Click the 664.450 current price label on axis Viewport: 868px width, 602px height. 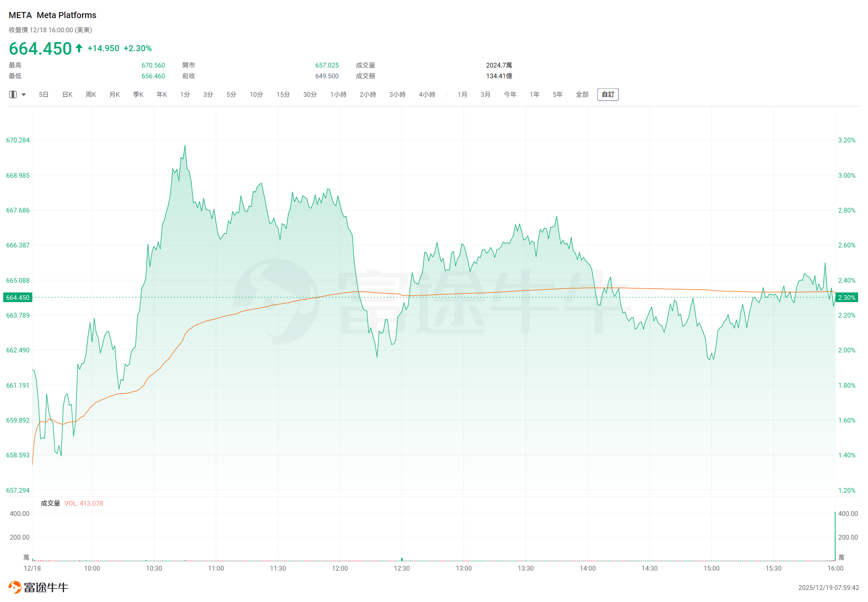pyautogui.click(x=18, y=298)
